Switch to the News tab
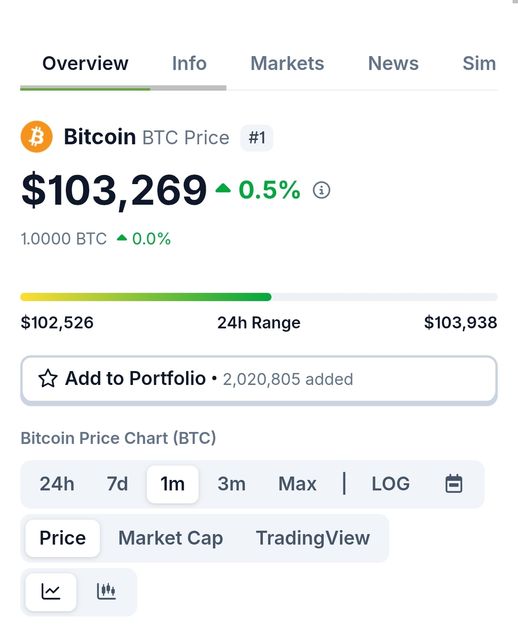 (x=393, y=64)
